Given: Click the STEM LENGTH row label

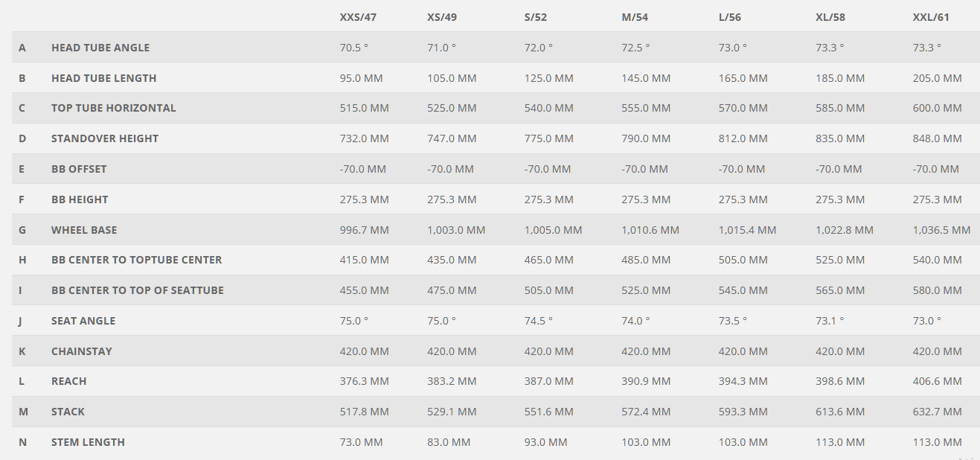Looking at the screenshot, I should 88,442.
